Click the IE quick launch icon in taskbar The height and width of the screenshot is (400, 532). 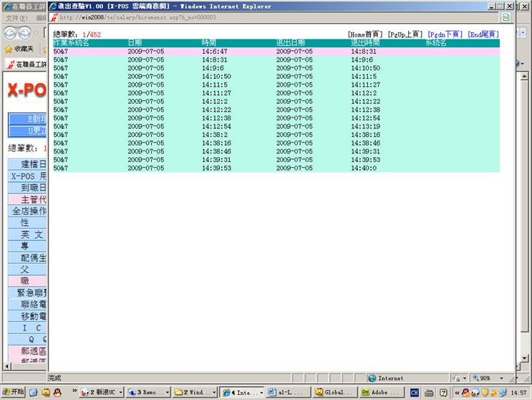click(x=33, y=392)
